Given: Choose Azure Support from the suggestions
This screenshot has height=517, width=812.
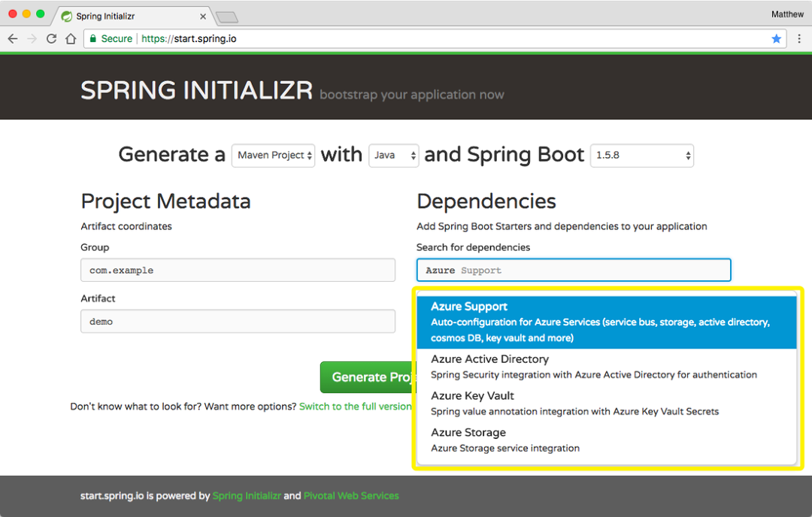Looking at the screenshot, I should pyautogui.click(x=607, y=322).
